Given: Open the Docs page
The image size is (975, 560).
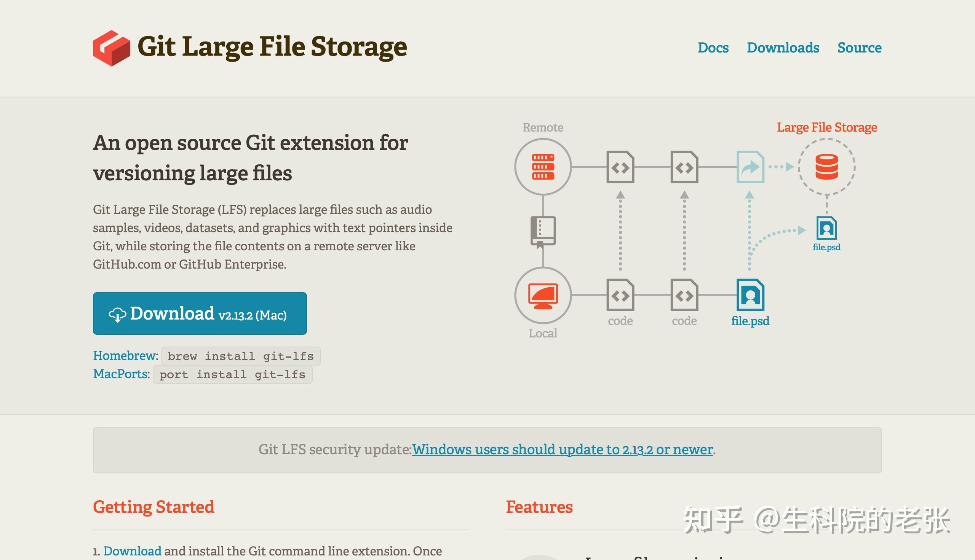Looking at the screenshot, I should pyautogui.click(x=713, y=48).
